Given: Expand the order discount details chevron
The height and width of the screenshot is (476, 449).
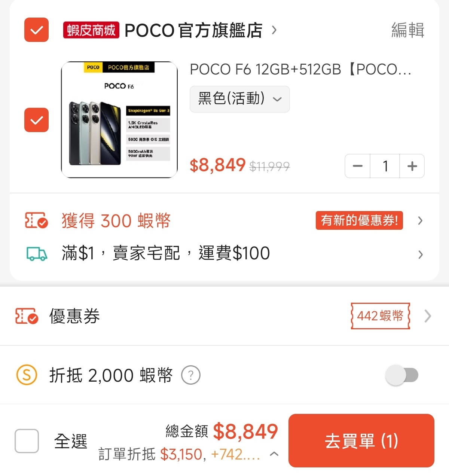Looking at the screenshot, I should pyautogui.click(x=274, y=454).
